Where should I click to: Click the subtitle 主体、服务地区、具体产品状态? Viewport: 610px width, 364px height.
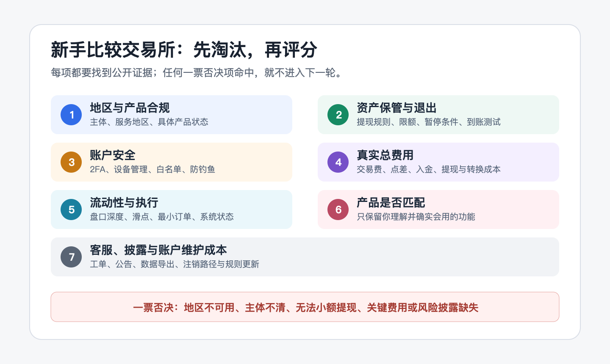coord(149,122)
